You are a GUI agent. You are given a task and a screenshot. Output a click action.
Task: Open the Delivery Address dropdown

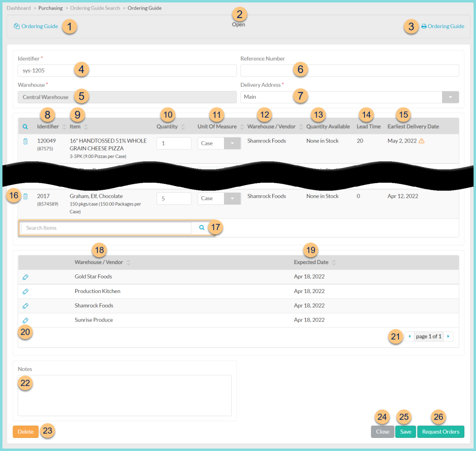(450, 96)
